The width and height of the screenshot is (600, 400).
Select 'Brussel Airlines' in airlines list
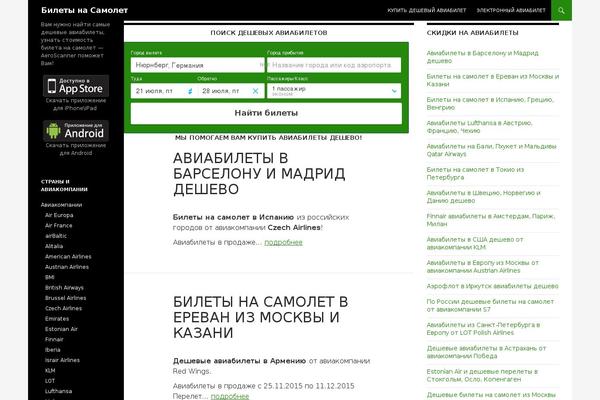tap(65, 298)
